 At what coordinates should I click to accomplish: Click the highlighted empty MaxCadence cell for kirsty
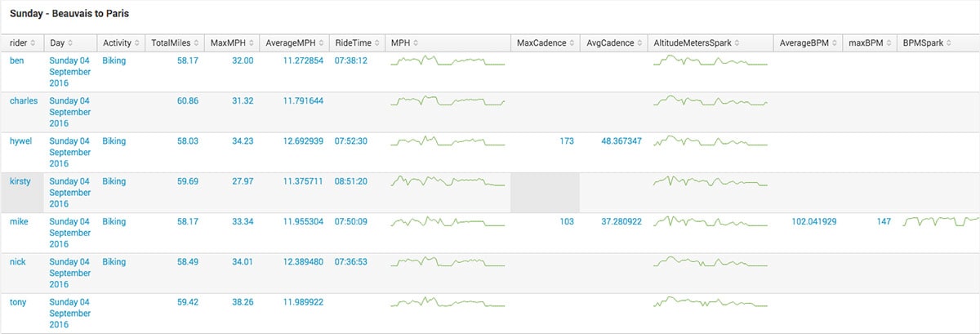point(546,193)
